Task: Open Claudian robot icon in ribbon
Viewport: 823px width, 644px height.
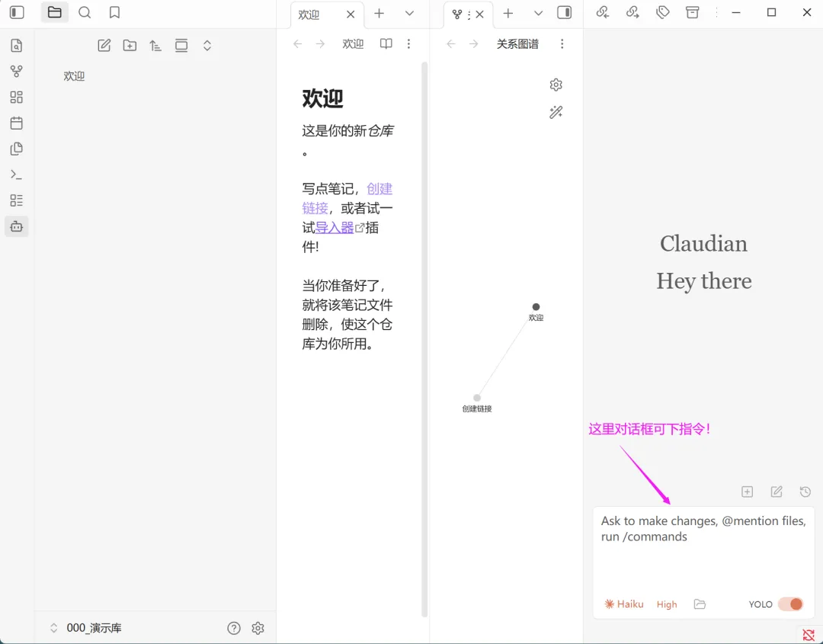Action: (x=16, y=226)
